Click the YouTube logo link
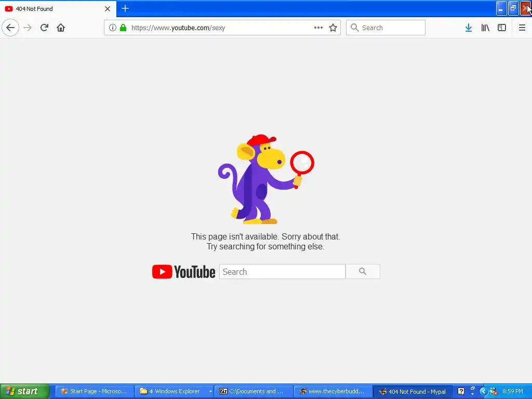The width and height of the screenshot is (532, 399). (183, 272)
